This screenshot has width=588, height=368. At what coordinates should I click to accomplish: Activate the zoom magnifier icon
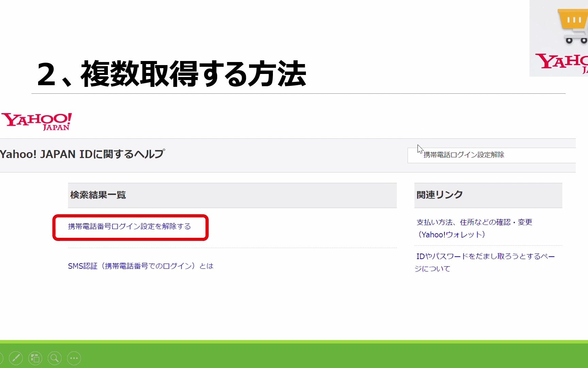click(54, 358)
